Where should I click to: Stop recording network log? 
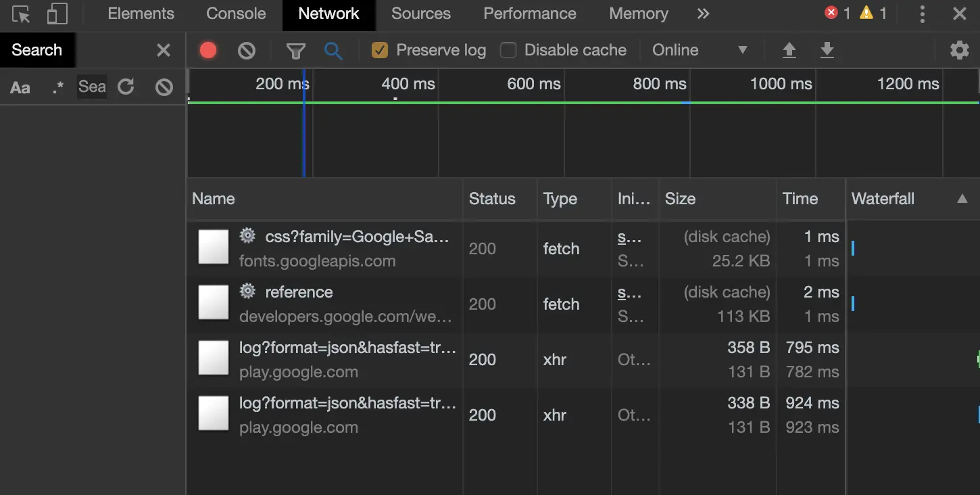pos(208,50)
